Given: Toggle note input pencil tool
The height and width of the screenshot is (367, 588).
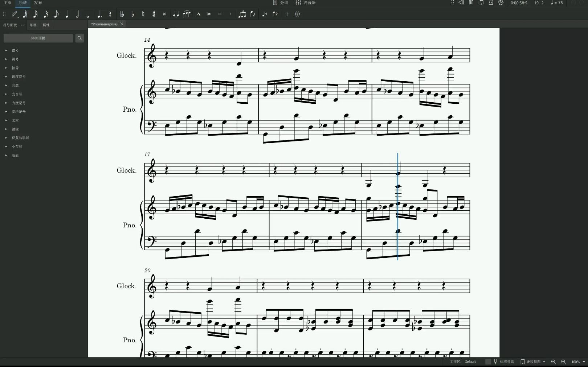Looking at the screenshot, I should (x=15, y=14).
